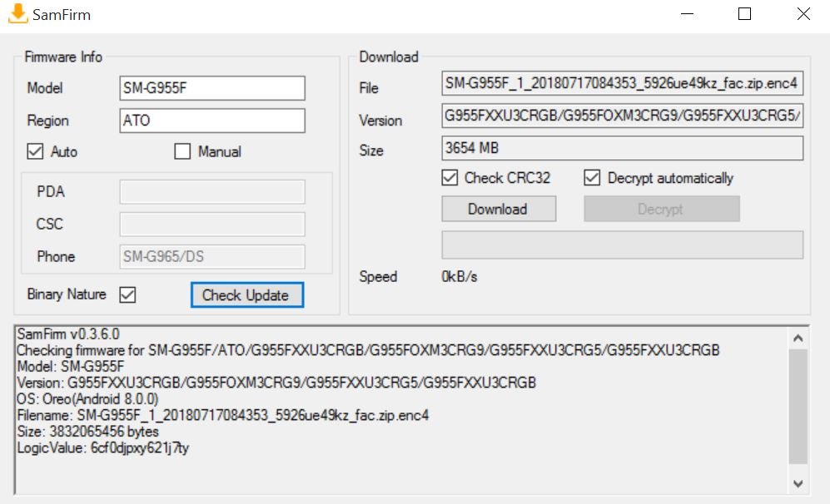The width and height of the screenshot is (830, 504).
Task: Click the greyed-out Decrypt button
Action: (x=662, y=209)
